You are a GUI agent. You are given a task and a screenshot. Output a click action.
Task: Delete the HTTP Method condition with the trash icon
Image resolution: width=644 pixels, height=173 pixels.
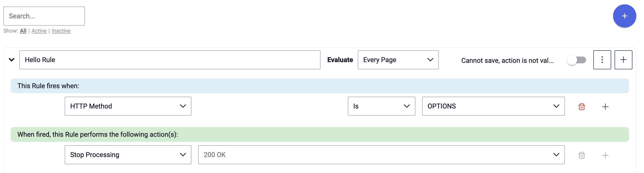pos(581,106)
